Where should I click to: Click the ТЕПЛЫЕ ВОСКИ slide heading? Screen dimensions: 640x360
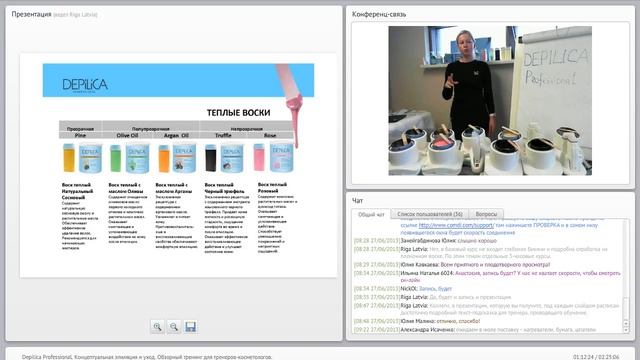[x=238, y=113]
